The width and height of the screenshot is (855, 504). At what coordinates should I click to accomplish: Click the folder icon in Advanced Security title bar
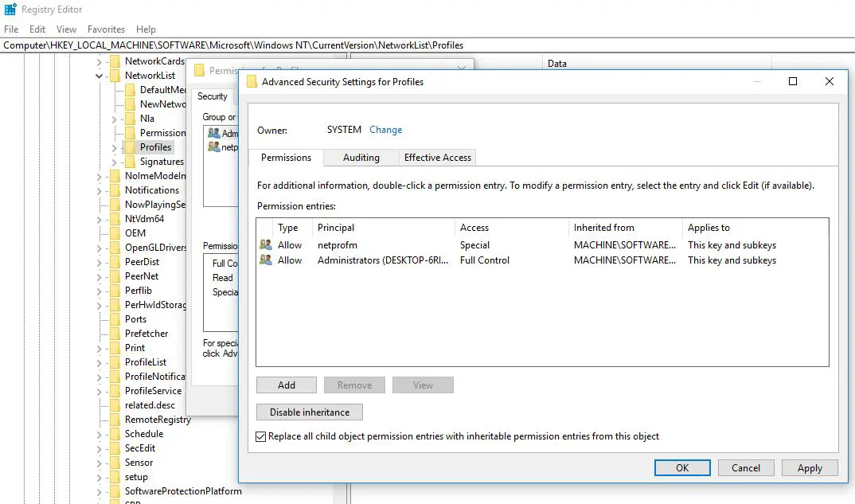pyautogui.click(x=252, y=82)
